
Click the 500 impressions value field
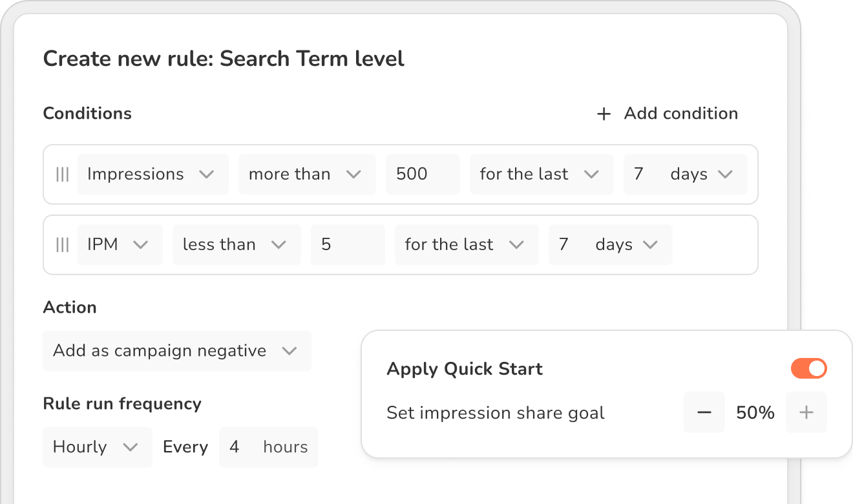coord(423,174)
